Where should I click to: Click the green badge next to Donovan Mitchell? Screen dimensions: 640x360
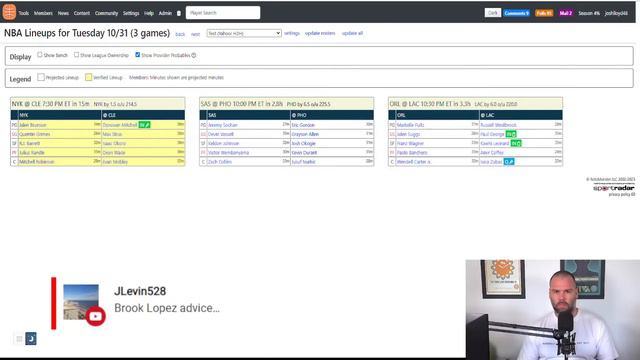[144, 124]
